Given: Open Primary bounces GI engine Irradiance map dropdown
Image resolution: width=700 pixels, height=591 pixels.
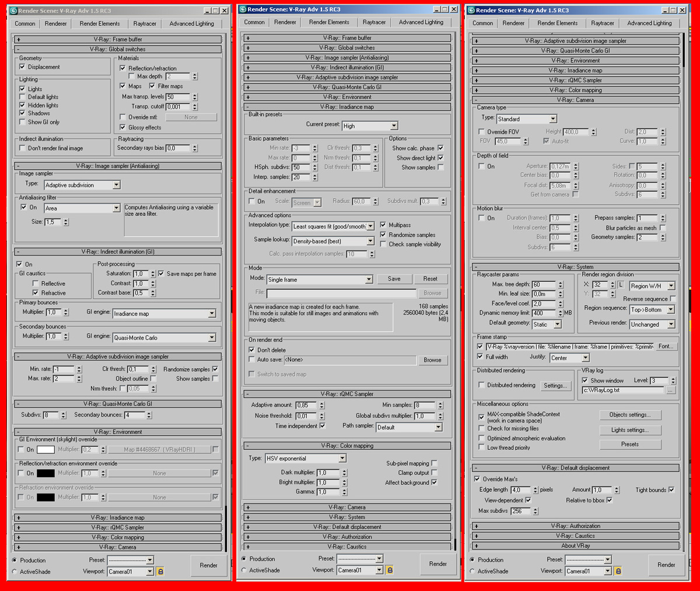Looking at the screenshot, I should 164,313.
